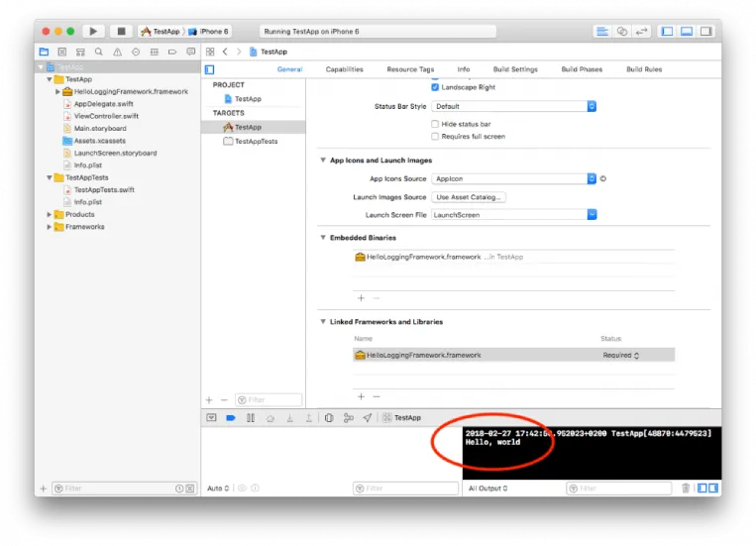Collapse the TestAppTests folder

pyautogui.click(x=49, y=177)
